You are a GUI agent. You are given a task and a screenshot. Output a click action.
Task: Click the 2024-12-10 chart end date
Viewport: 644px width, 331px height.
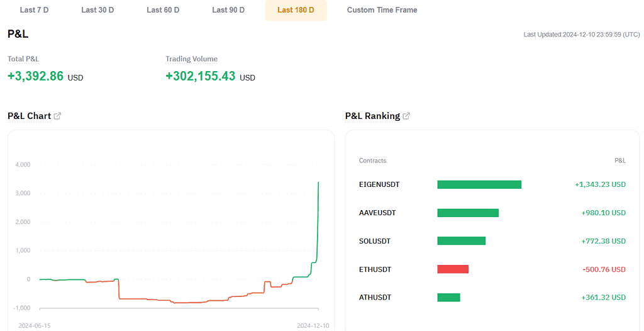pyautogui.click(x=313, y=326)
